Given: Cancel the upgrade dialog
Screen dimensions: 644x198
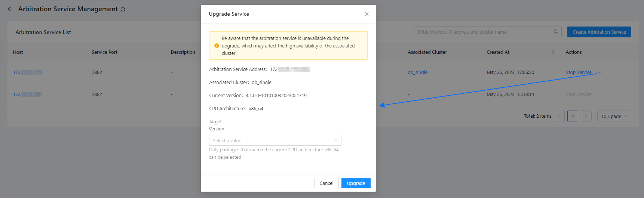Looking at the screenshot, I should (x=326, y=183).
